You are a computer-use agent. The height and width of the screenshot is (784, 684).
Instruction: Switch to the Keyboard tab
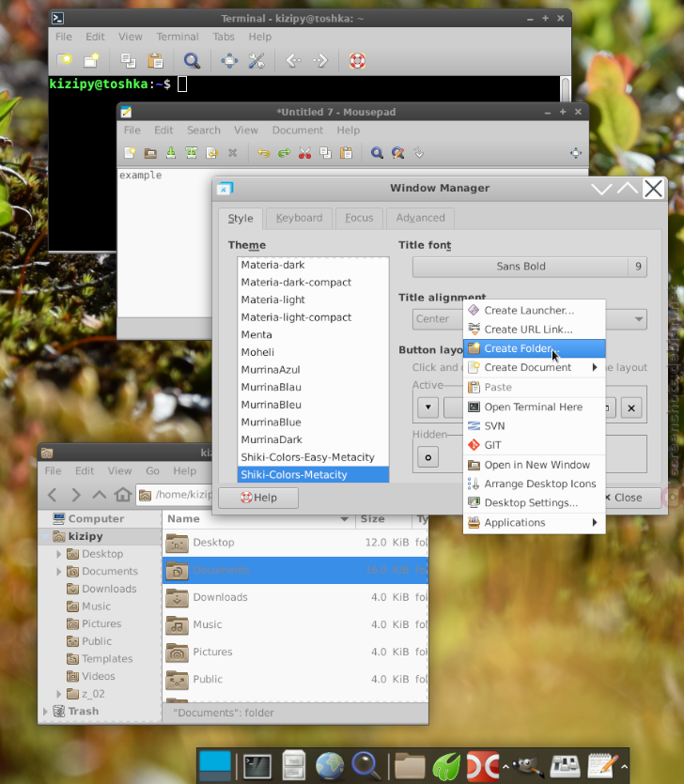click(x=299, y=218)
